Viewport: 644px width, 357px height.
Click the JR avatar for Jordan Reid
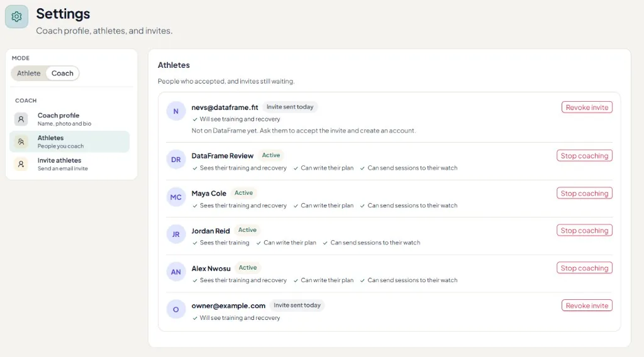[x=176, y=234]
